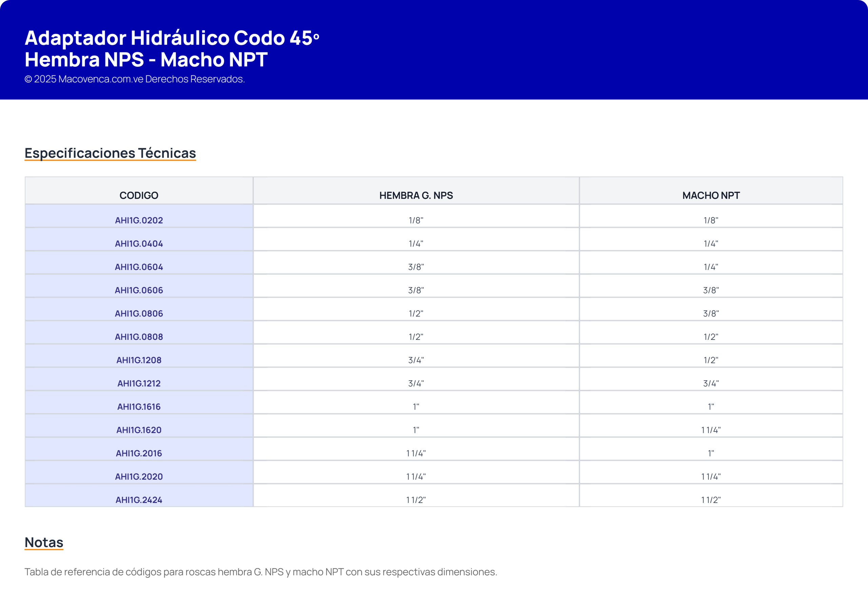Click the HEMBRA G. NPS column header
The image size is (868, 599).
(416, 195)
